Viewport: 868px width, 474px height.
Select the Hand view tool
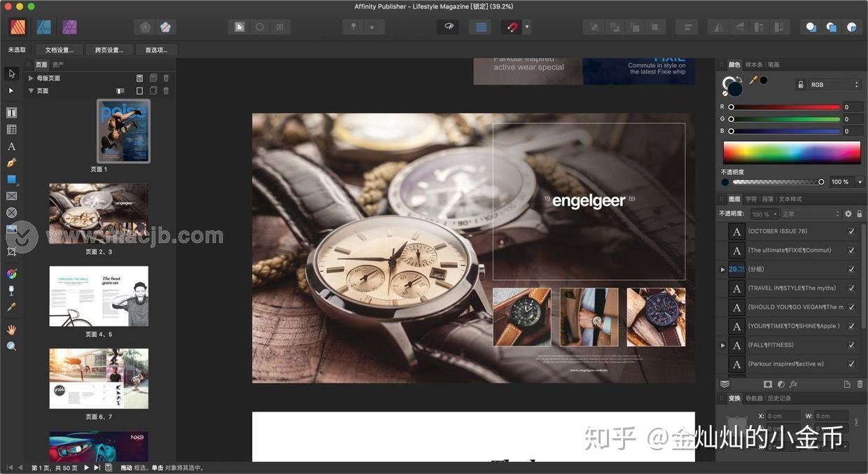[x=11, y=329]
